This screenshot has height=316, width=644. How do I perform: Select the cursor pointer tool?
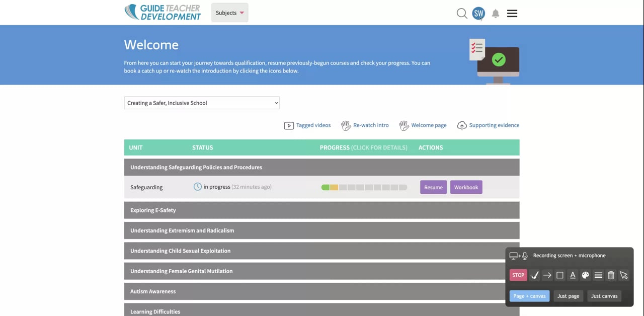[x=624, y=275]
